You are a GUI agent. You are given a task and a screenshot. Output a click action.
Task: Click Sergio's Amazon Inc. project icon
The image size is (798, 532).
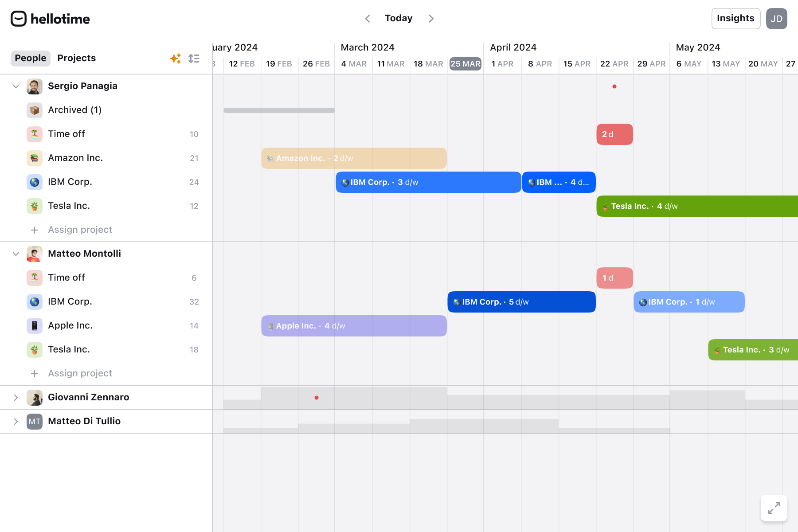[x=35, y=158]
